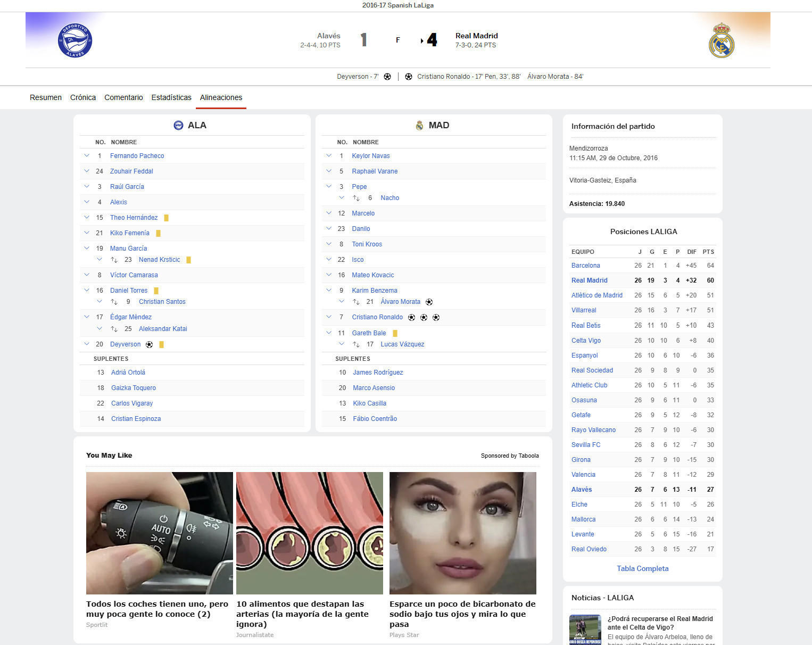Expand Fernando Pacheco's player row
This screenshot has width=812, height=645.
click(87, 156)
